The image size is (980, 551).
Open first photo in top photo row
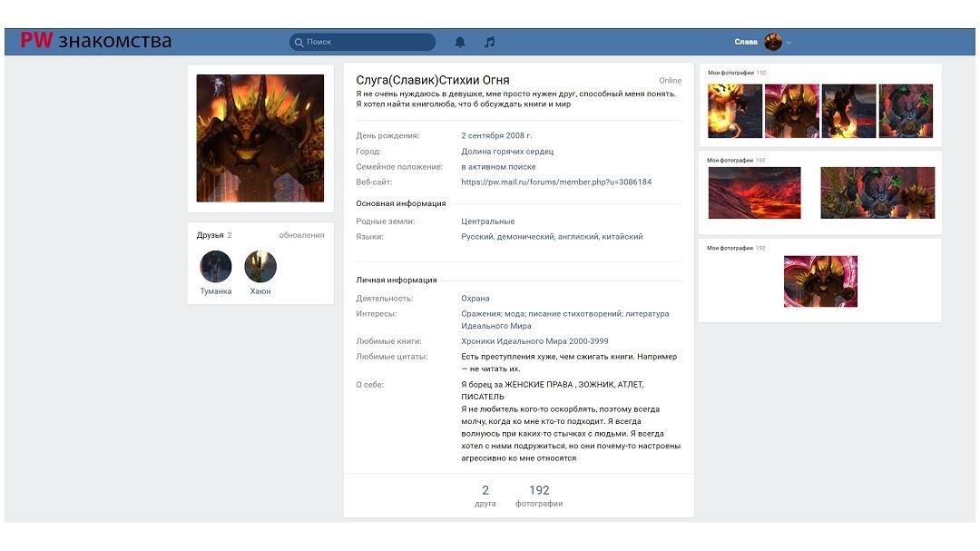click(734, 111)
